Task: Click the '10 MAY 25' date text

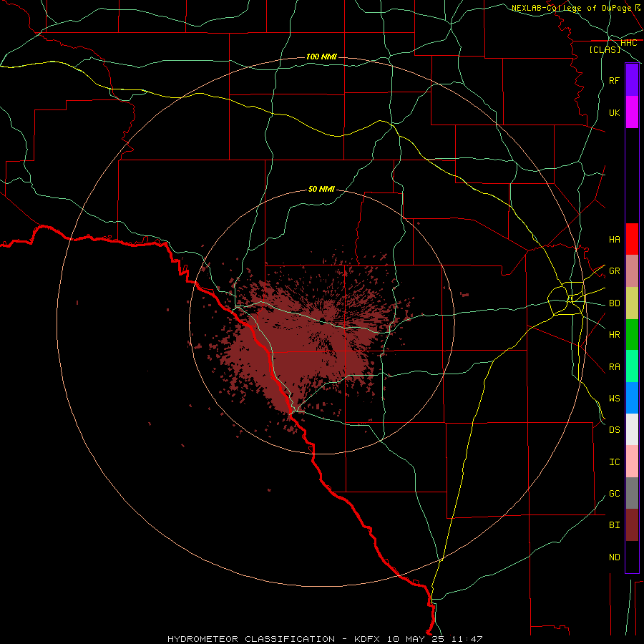Action: coord(416,639)
